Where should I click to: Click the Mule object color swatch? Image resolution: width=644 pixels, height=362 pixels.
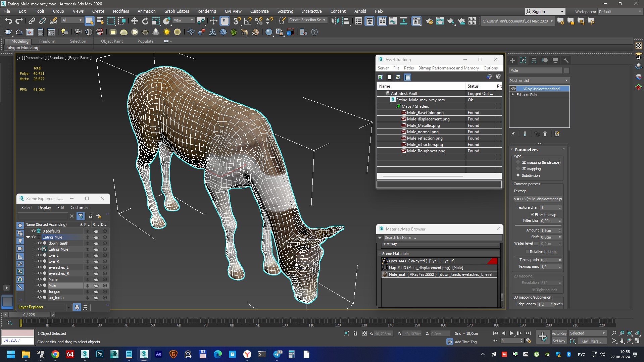tap(566, 70)
